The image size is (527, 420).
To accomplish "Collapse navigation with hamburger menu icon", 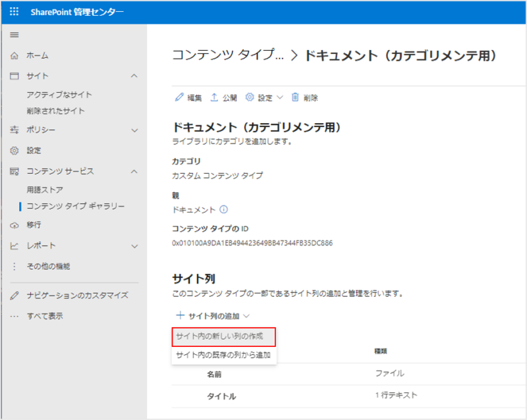I will [x=14, y=35].
